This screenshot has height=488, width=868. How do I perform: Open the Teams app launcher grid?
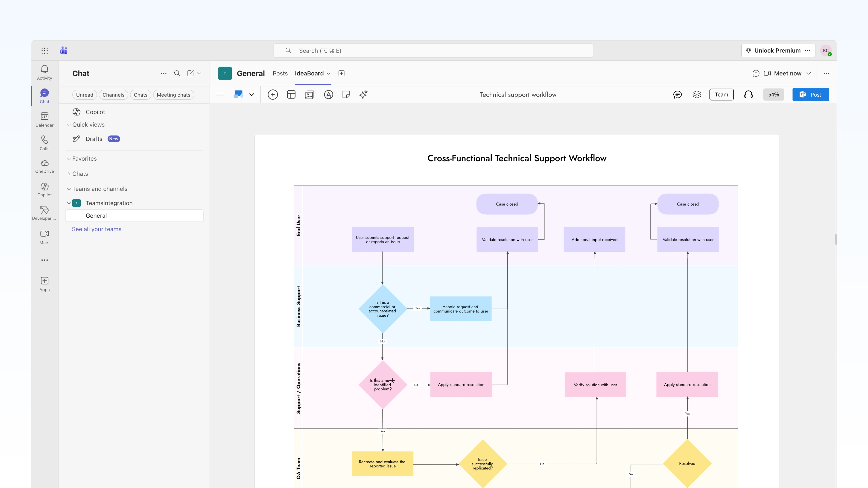tap(45, 51)
